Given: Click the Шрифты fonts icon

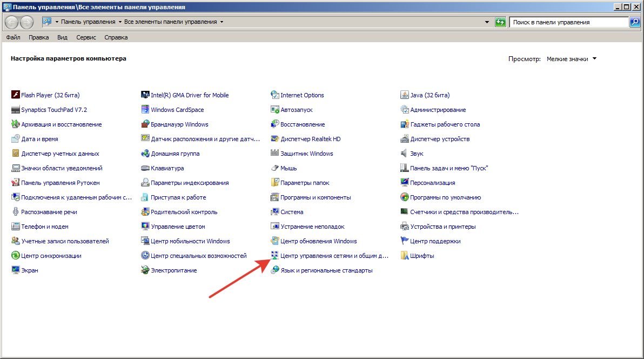Looking at the screenshot, I should pos(405,256).
